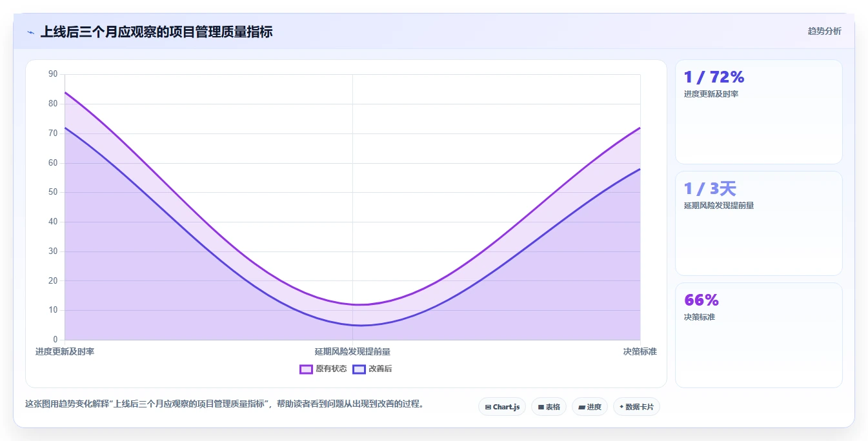Select the 进度 tag chip

tap(590, 407)
